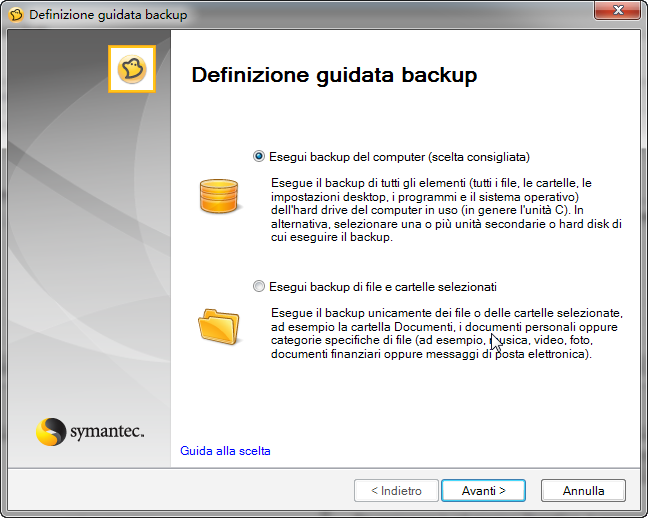Click the Symantec circular logo emblem
Image resolution: width=648 pixels, height=518 pixels.
coord(50,432)
